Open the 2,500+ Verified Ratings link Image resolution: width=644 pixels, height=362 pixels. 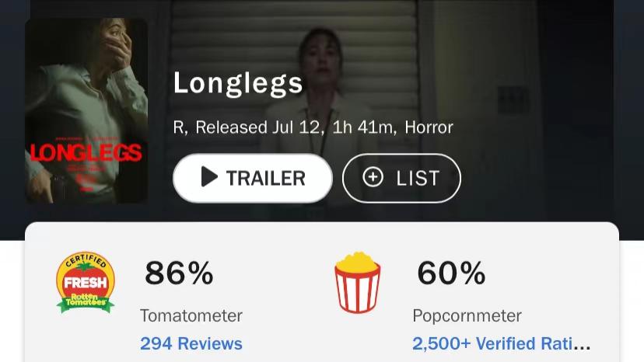[502, 343]
